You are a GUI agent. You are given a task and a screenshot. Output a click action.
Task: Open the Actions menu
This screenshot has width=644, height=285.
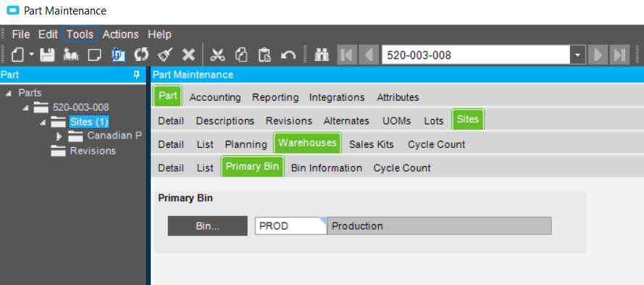pos(120,34)
